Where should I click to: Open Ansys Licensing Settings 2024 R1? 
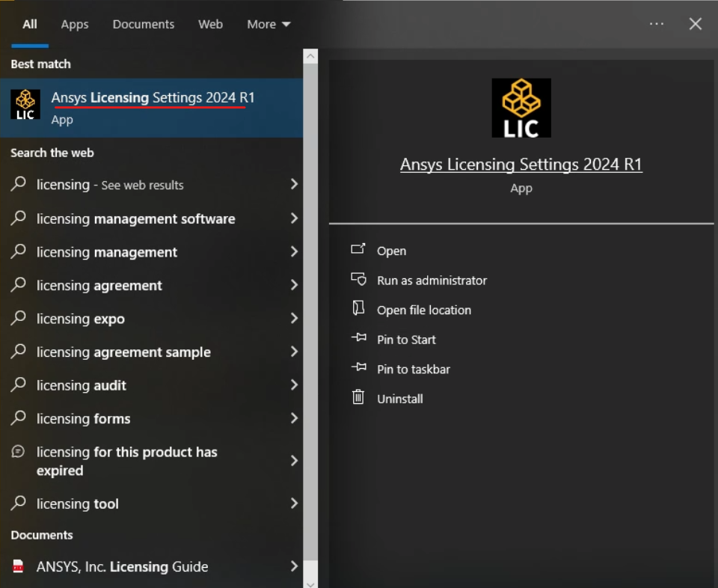coord(150,105)
